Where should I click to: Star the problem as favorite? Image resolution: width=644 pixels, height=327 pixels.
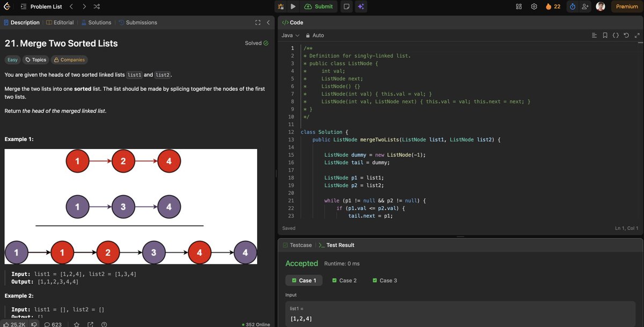(76, 324)
